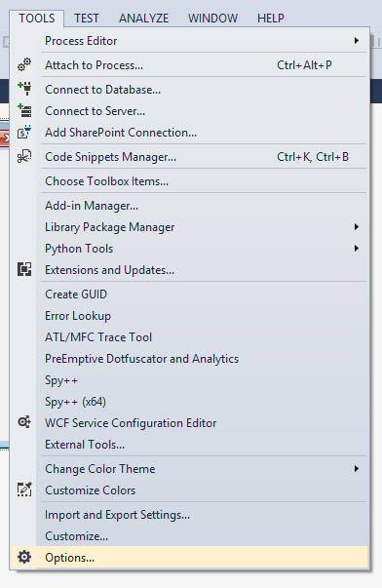Choose Attach to Process...

click(189, 65)
